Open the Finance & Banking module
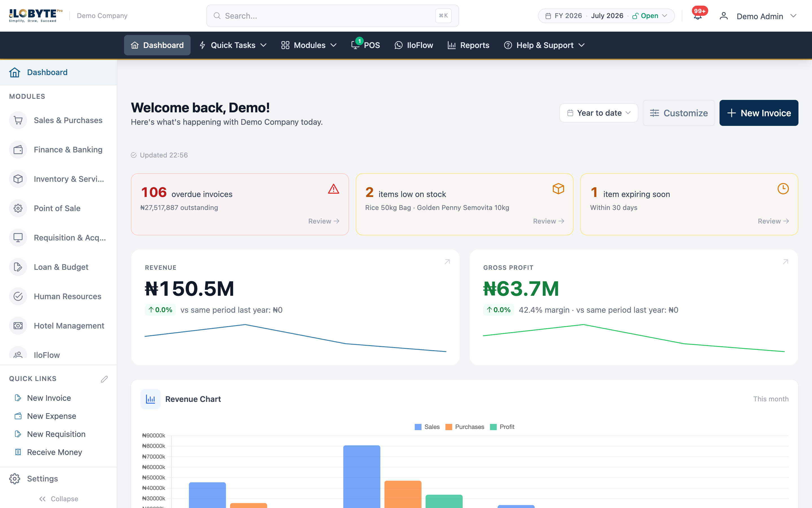The height and width of the screenshot is (508, 812). pyautogui.click(x=58, y=150)
